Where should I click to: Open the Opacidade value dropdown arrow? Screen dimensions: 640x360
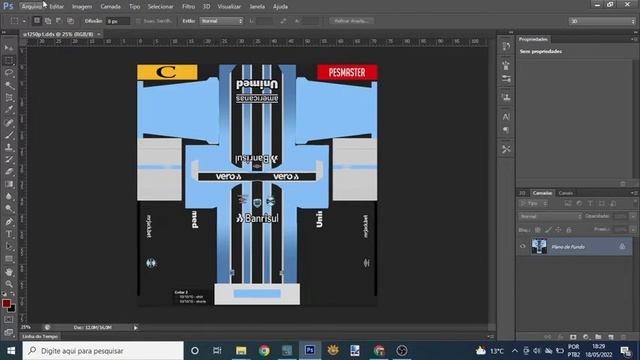coord(633,216)
